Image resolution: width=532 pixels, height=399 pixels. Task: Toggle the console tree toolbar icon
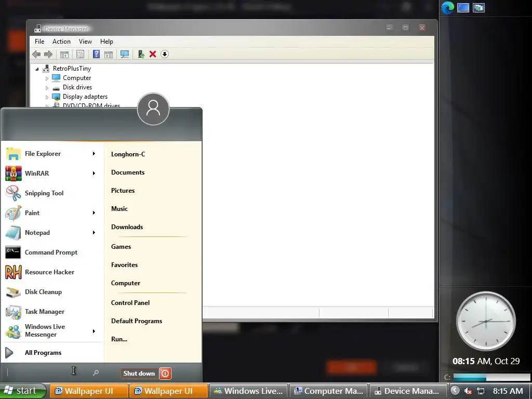click(64, 54)
